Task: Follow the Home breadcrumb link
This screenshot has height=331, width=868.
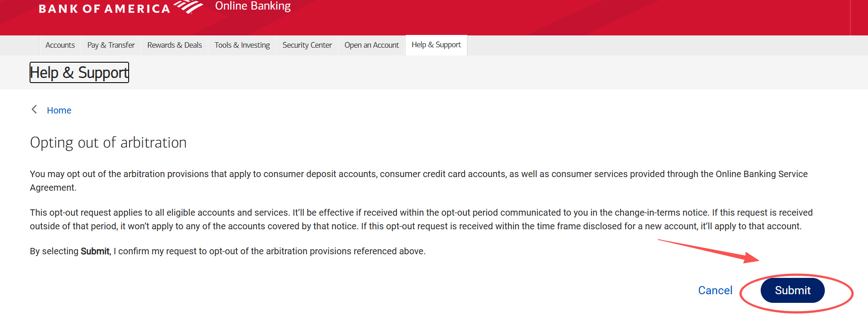Action: click(59, 110)
